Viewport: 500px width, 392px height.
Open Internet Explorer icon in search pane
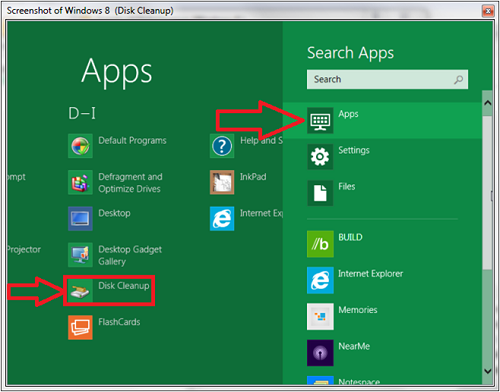coord(320,280)
